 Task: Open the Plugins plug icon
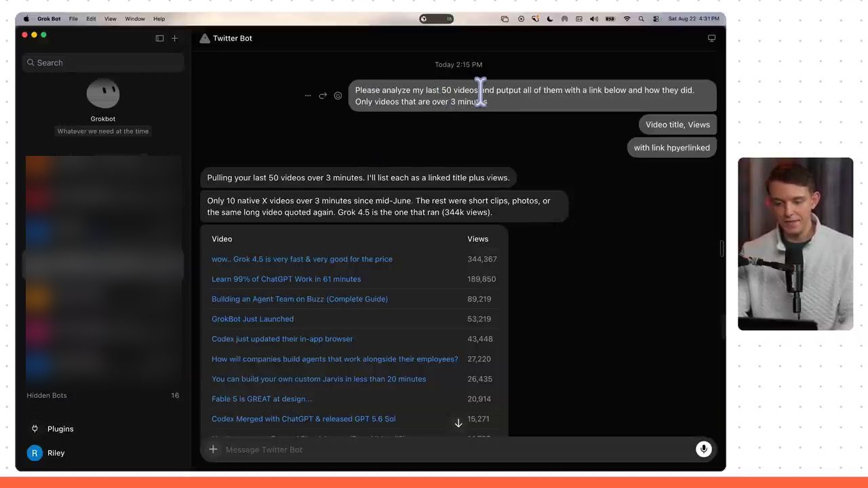point(35,429)
